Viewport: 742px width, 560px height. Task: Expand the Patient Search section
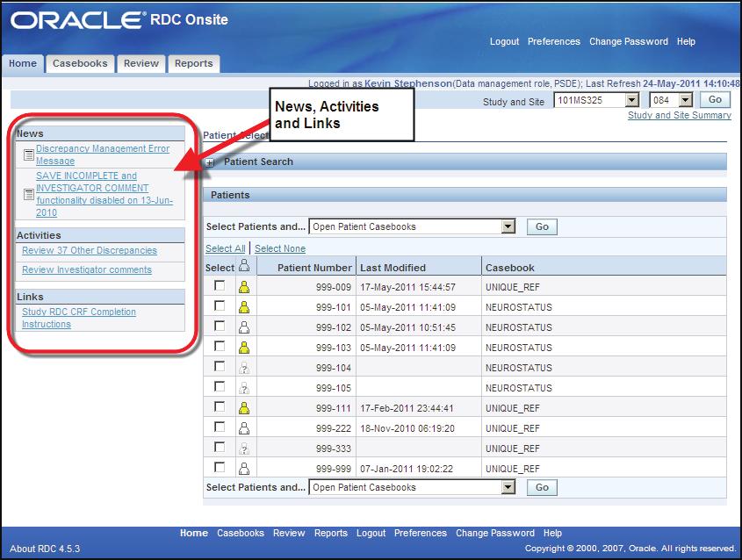click(x=210, y=162)
